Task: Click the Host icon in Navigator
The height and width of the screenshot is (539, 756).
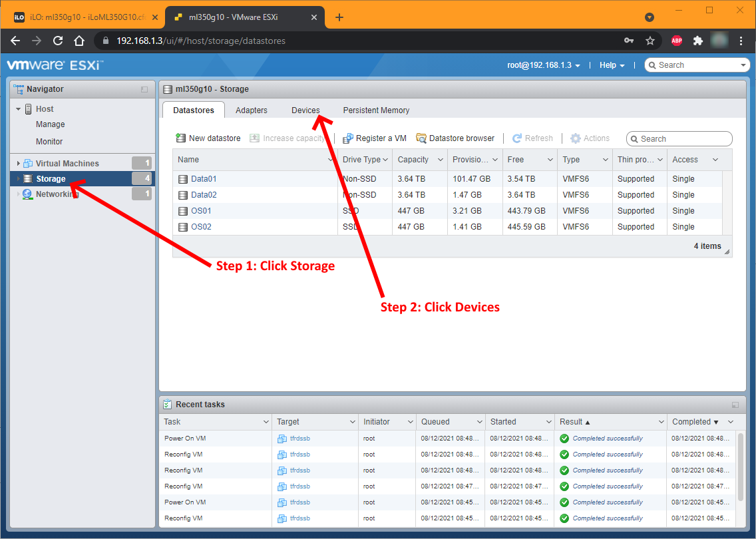Action: 29,109
